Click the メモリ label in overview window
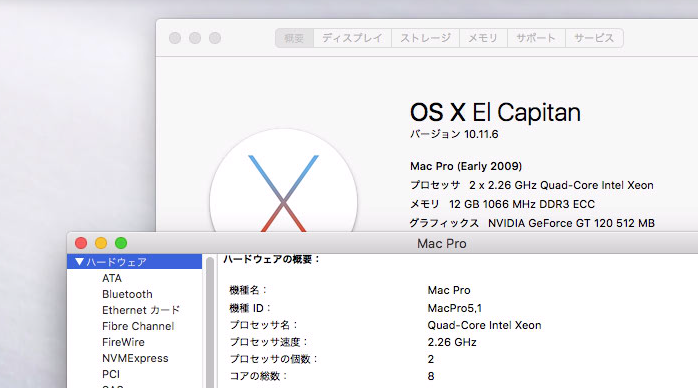The height and width of the screenshot is (388, 698). coord(424,204)
